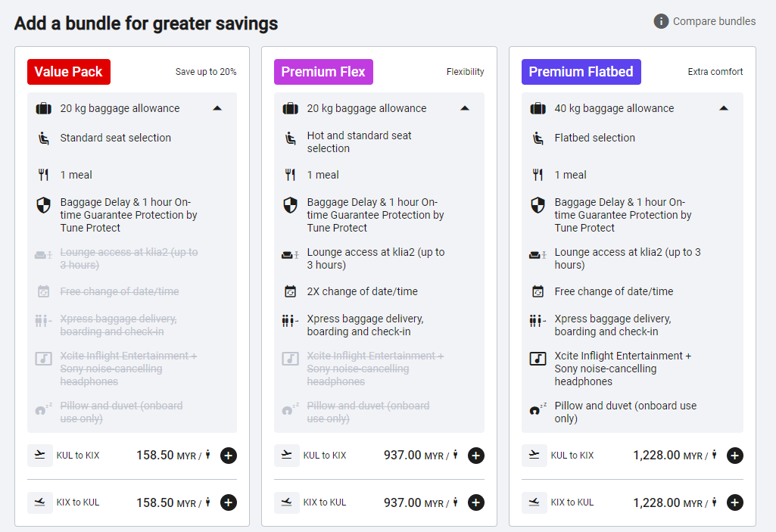Click the Premium Flatbed lounge access icon
Screen dimensions: 776x532
(538, 256)
